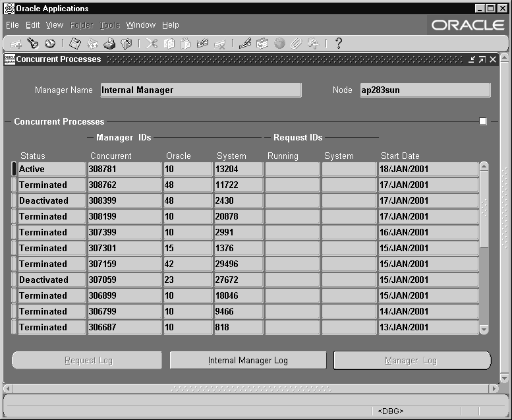Viewport: 512px width, 420px height.
Task: Click Start Date 18/JAN/2001 cell
Action: coord(428,169)
